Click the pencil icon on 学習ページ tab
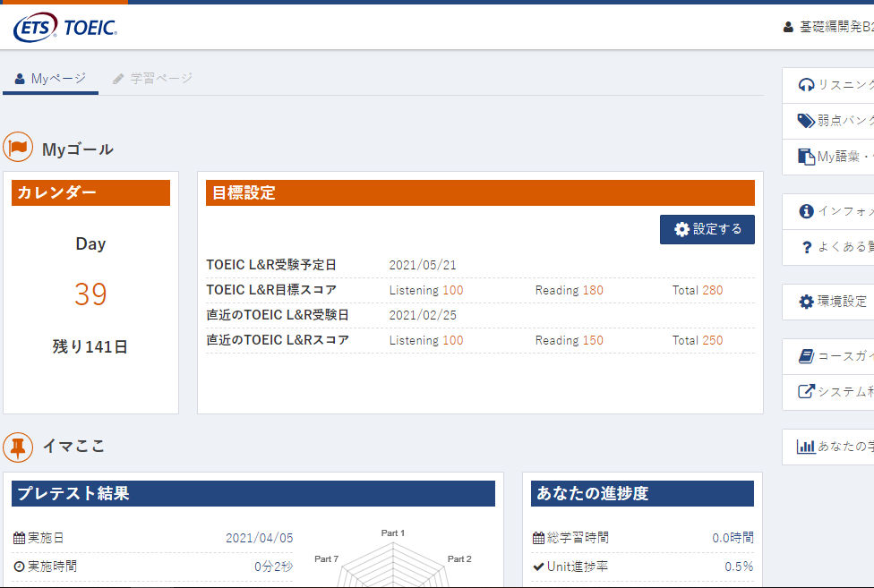 pyautogui.click(x=118, y=79)
